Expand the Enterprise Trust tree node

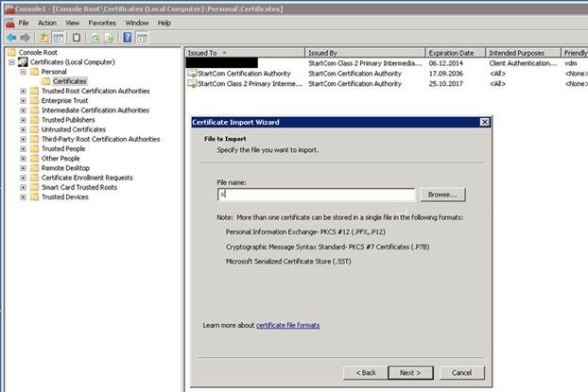(x=23, y=100)
